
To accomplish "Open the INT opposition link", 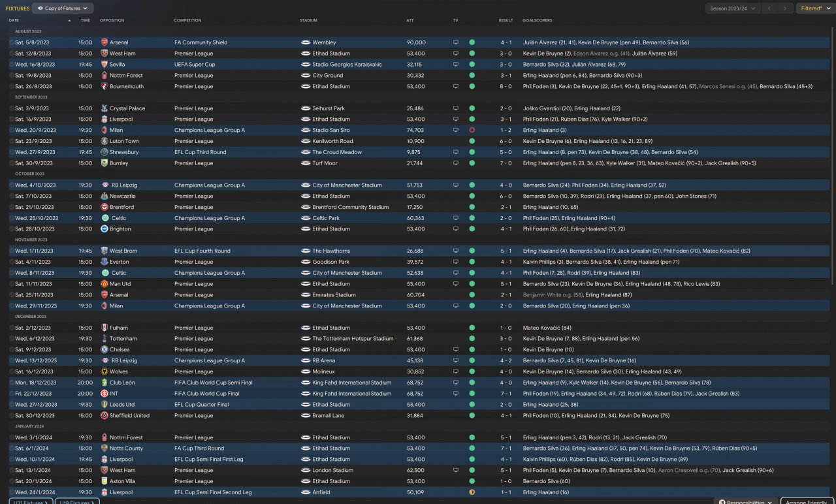I will [114, 394].
